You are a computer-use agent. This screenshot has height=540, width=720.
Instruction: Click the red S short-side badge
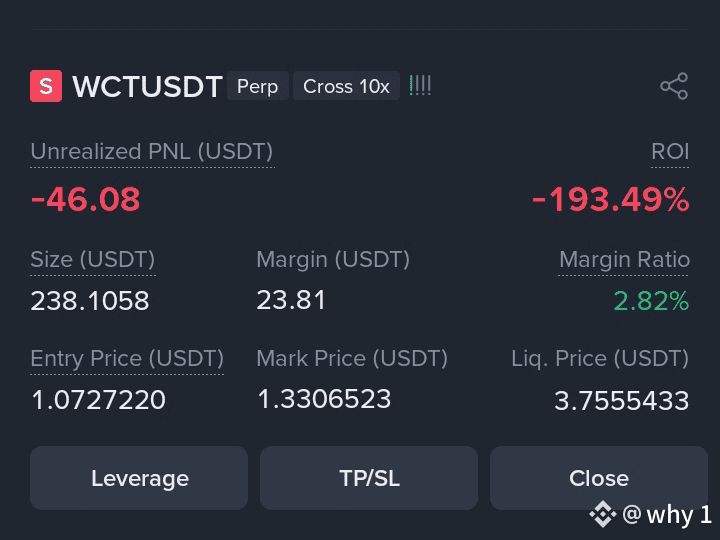click(x=46, y=86)
